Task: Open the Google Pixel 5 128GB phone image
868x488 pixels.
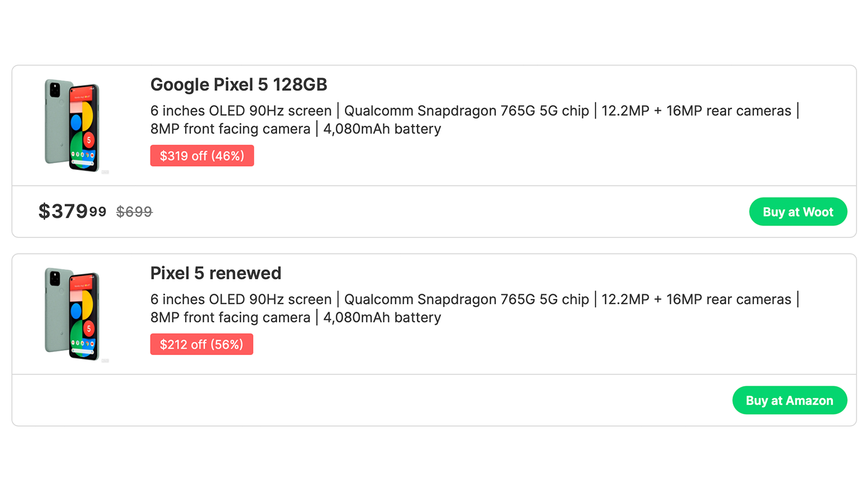Action: [x=72, y=125]
